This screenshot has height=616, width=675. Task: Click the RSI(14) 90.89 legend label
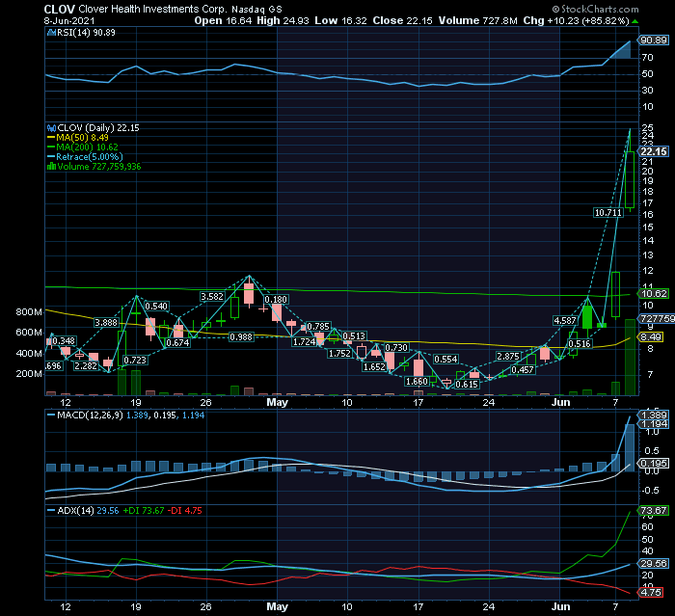[86, 32]
